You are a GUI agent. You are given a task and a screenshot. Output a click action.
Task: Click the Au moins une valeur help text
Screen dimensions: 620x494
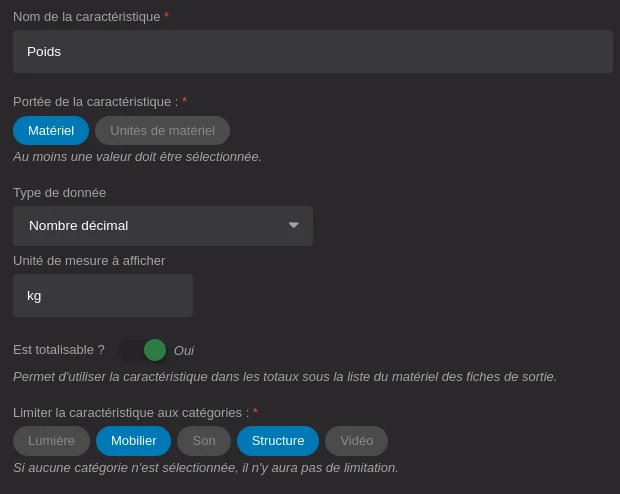[x=137, y=156]
